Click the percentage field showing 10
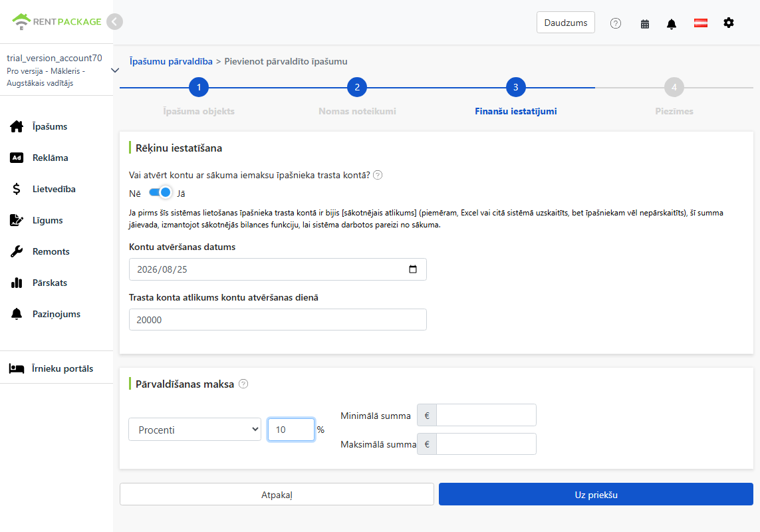Image resolution: width=760 pixels, height=532 pixels. (x=291, y=430)
